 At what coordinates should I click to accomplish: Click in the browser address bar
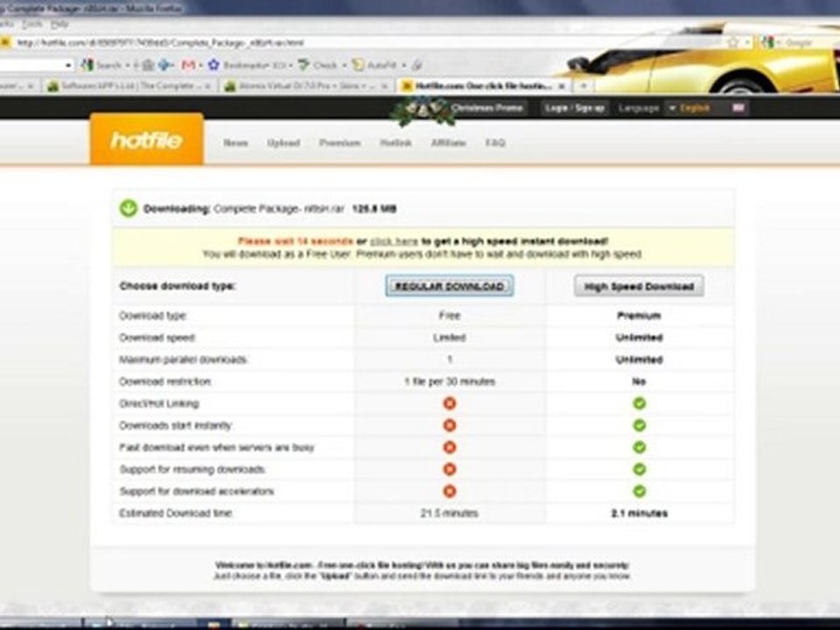369,42
